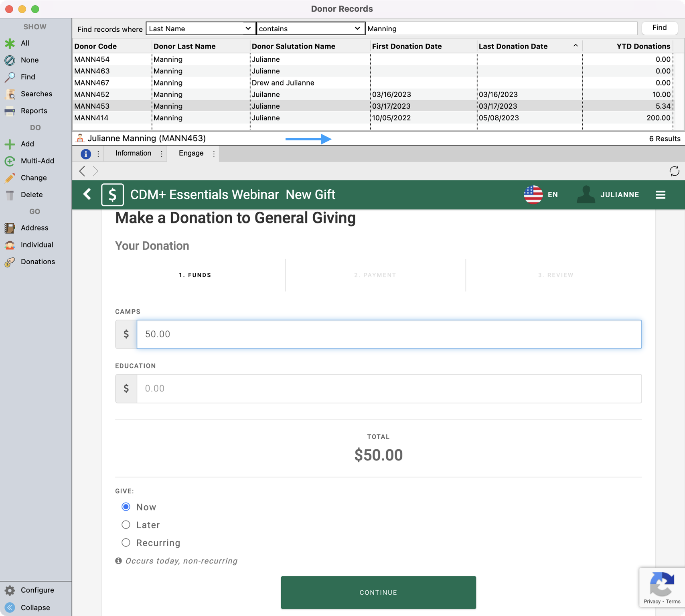Screen dimensions: 685x616
Task: Click the Find button beside search field
Action: point(659,28)
